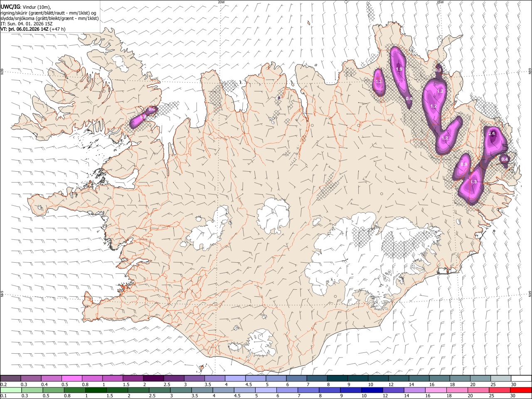
Task: Select lavender upper swatch between 4 and 4.5
Action: coord(235,379)
